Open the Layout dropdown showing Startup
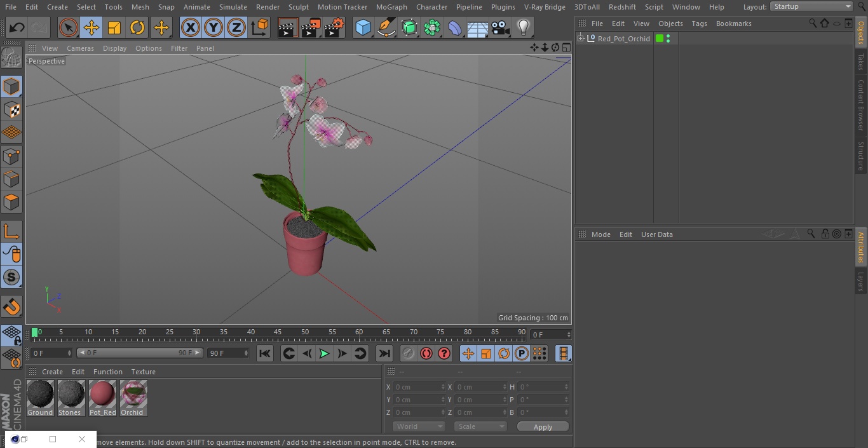 click(811, 6)
